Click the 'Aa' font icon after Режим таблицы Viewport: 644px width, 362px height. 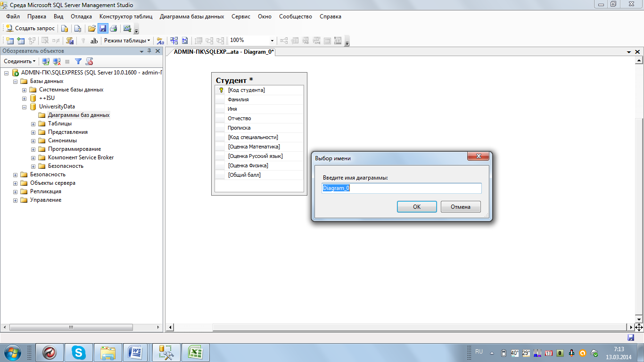pos(160,41)
